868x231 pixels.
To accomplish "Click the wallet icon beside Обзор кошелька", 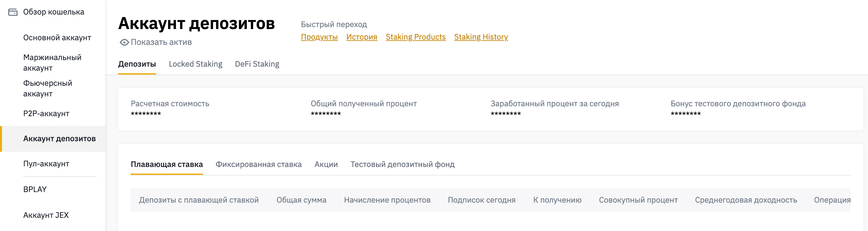I will [x=13, y=12].
